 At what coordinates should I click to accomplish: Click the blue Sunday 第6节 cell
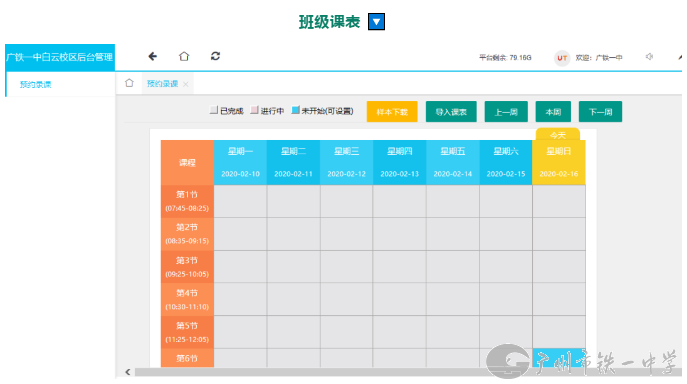coord(559,358)
